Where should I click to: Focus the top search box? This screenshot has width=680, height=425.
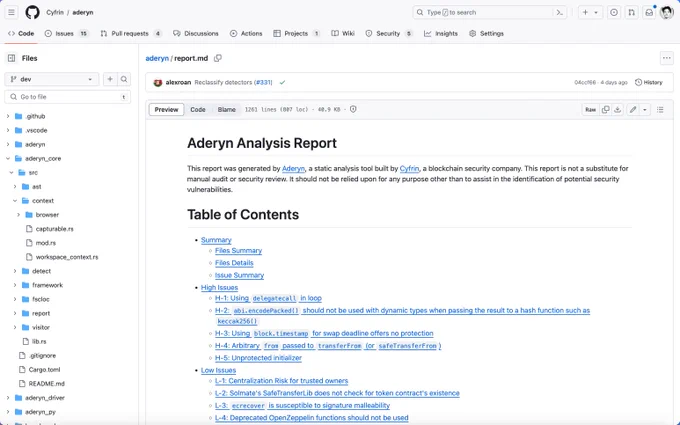tap(490, 13)
